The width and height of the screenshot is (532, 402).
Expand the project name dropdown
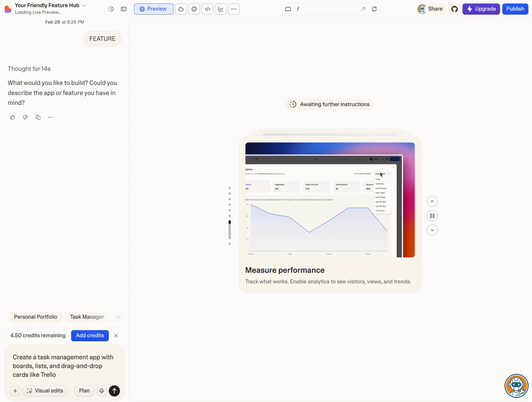point(84,6)
